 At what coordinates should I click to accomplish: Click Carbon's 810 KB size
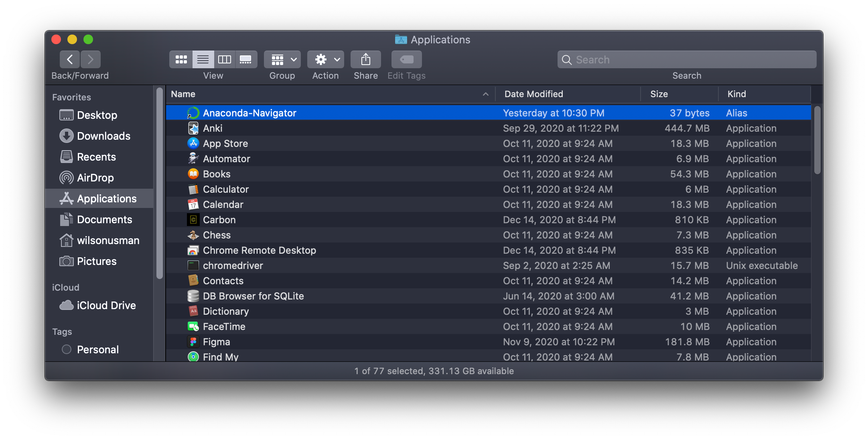692,220
